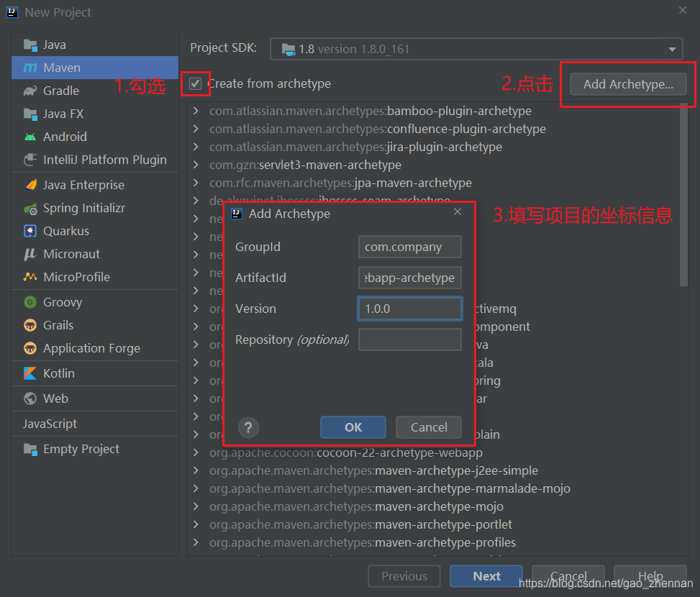Click the GroupId text field

pos(409,247)
